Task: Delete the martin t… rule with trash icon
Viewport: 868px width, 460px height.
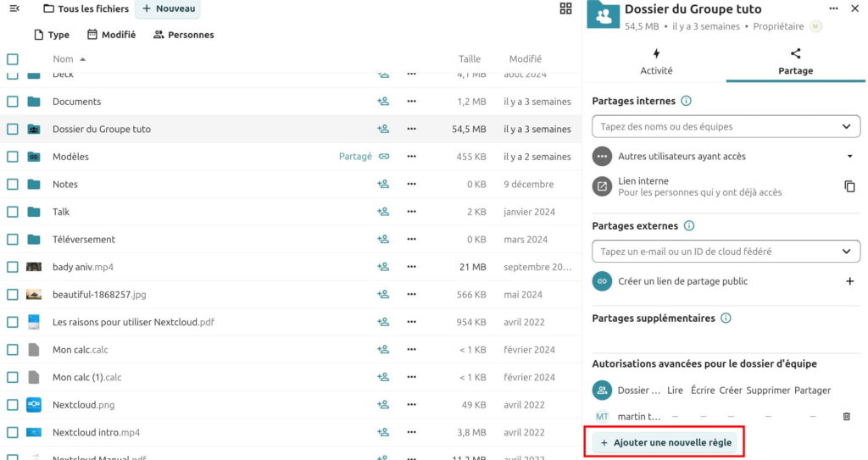Action: click(847, 416)
